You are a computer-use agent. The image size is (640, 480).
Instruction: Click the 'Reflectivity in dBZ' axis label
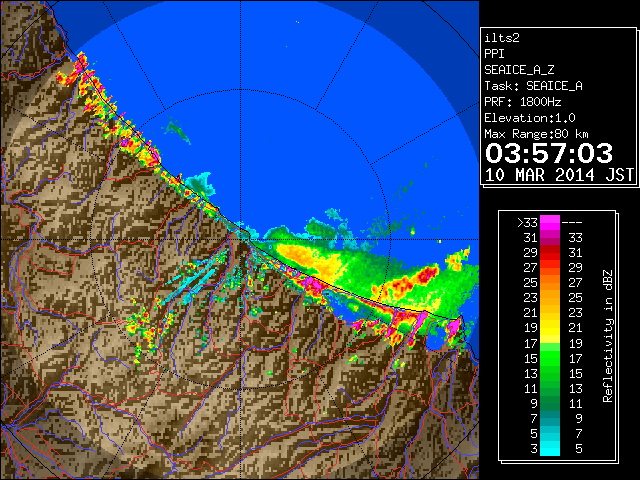607,336
